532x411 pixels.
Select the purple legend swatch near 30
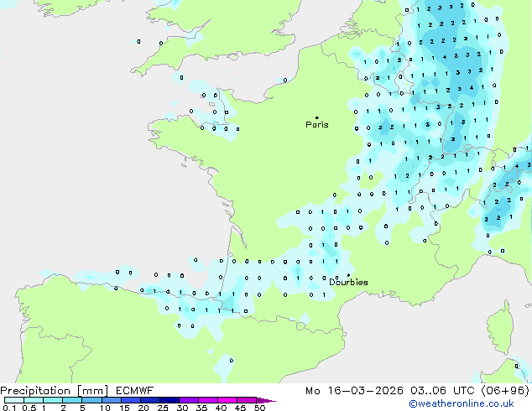pos(189,400)
